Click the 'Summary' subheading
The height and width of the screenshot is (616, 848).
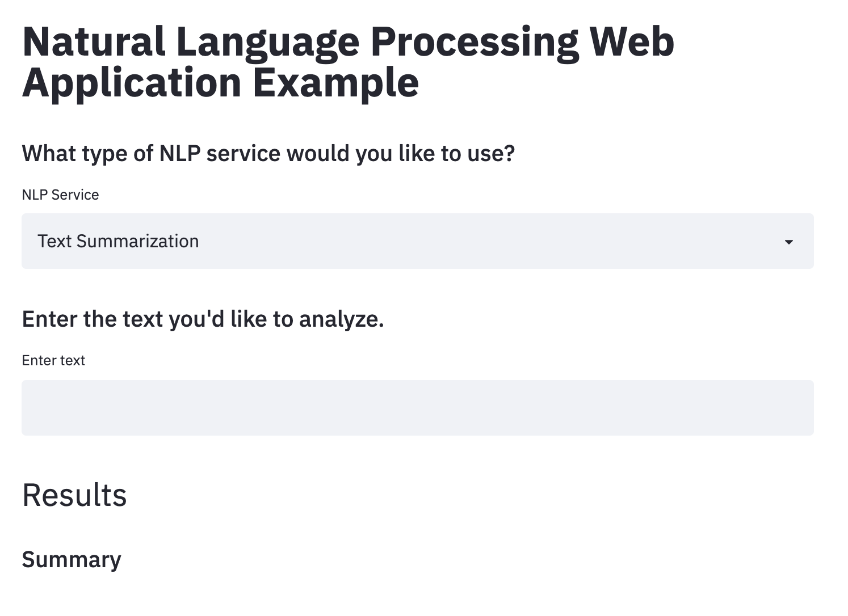72,559
